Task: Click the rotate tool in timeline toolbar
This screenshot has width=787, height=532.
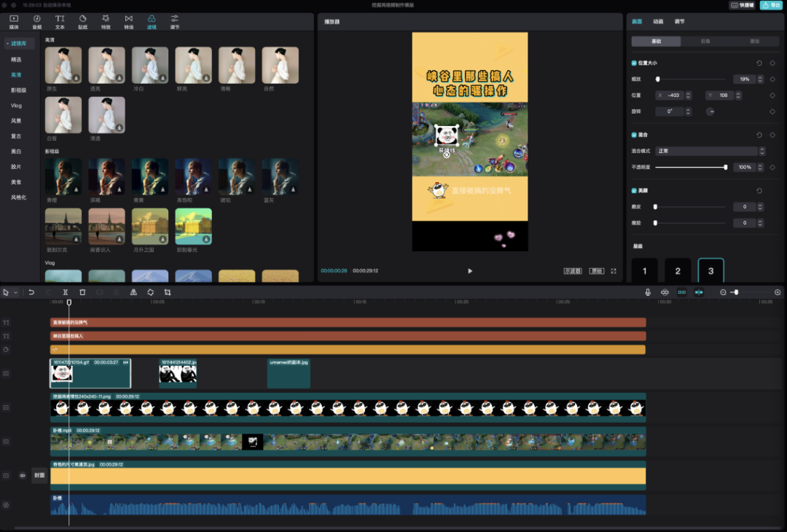Action: [151, 292]
